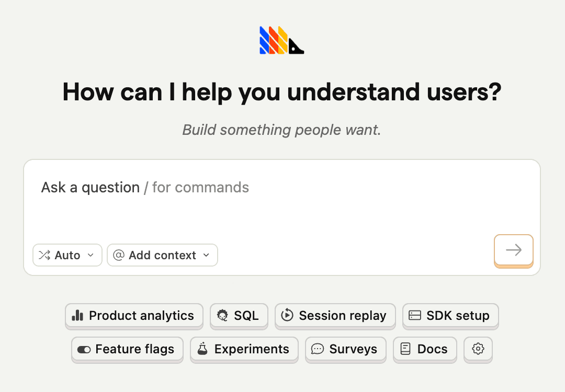This screenshot has height=392, width=565.
Task: Click the Product analytics bar chart icon
Action: (78, 315)
